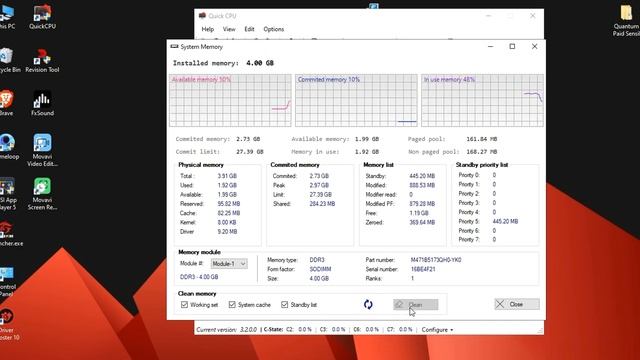Open Movavi Screen Recorder desktop icon
Viewport: 640px width, 360px height.
pyautogui.click(x=42, y=194)
